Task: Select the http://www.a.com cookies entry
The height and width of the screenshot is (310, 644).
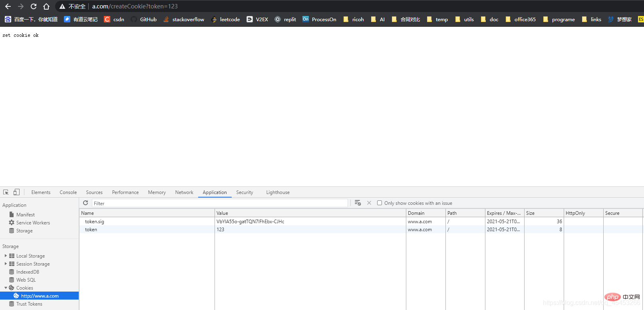Action: pos(40,296)
